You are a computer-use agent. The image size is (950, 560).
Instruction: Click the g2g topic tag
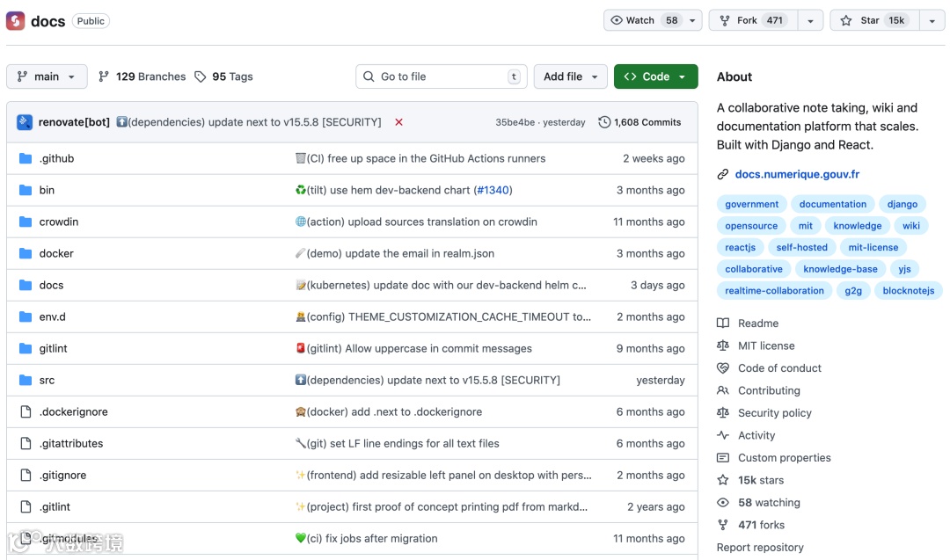tap(853, 291)
